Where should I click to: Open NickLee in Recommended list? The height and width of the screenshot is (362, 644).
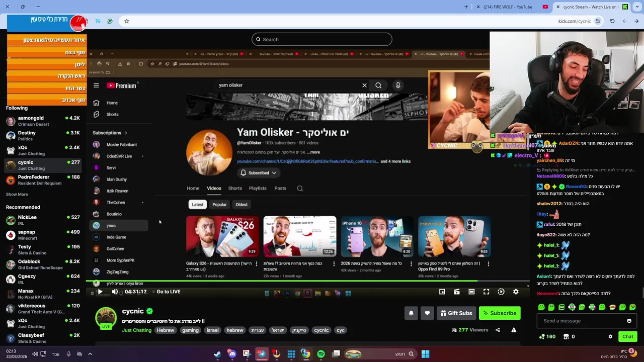[x=43, y=220]
